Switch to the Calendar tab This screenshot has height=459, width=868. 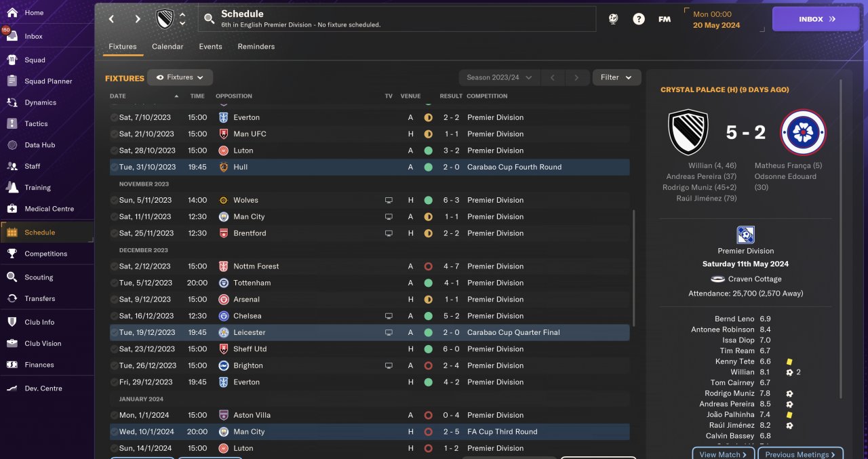[x=167, y=47]
